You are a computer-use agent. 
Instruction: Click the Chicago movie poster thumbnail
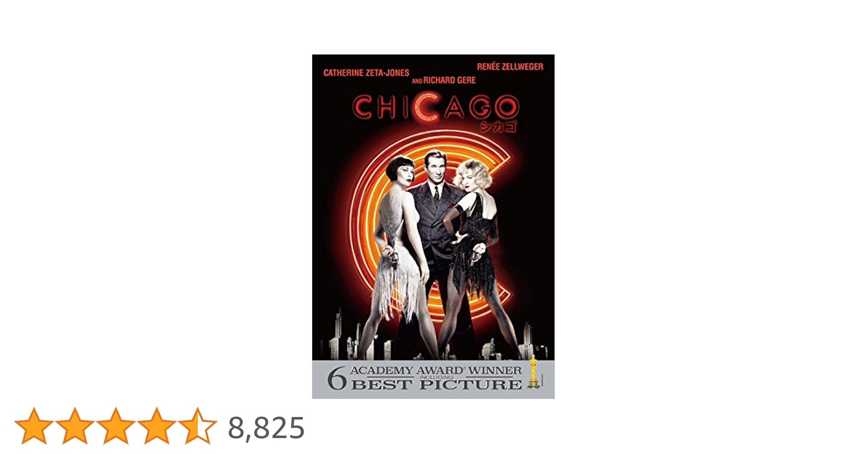pyautogui.click(x=433, y=227)
